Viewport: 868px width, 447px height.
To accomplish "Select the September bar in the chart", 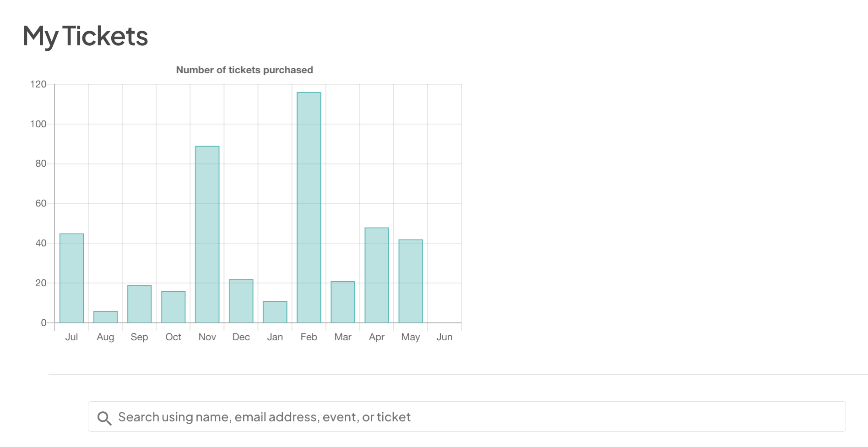I will point(140,302).
